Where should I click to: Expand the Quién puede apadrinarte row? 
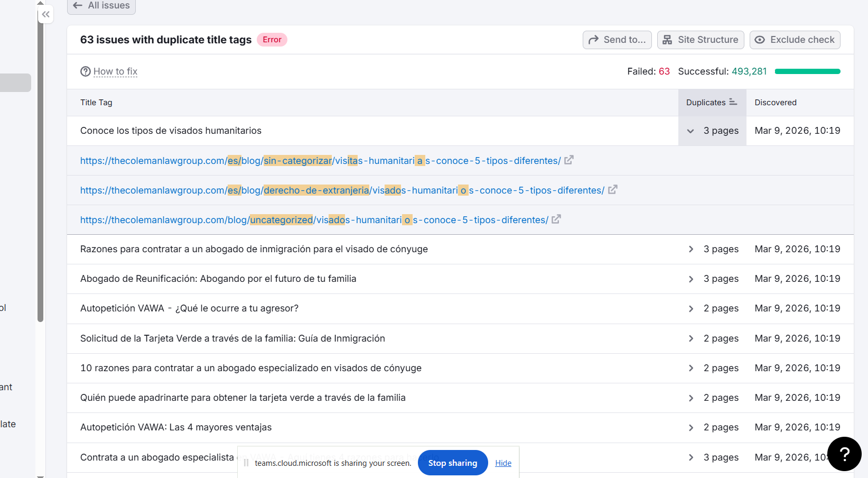690,398
